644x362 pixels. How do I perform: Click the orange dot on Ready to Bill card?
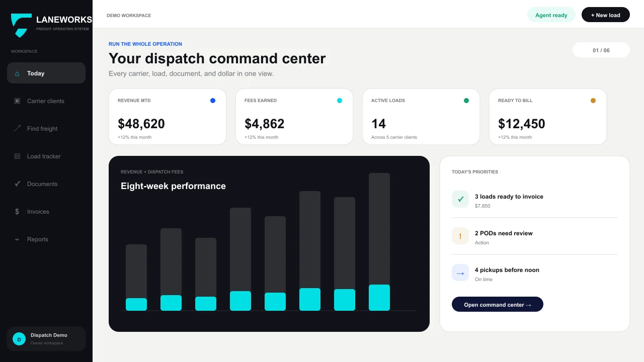pyautogui.click(x=593, y=101)
